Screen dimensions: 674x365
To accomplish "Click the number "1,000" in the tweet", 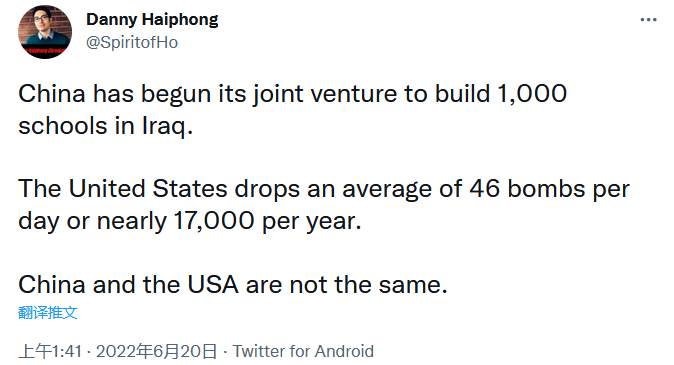I will 532,94.
